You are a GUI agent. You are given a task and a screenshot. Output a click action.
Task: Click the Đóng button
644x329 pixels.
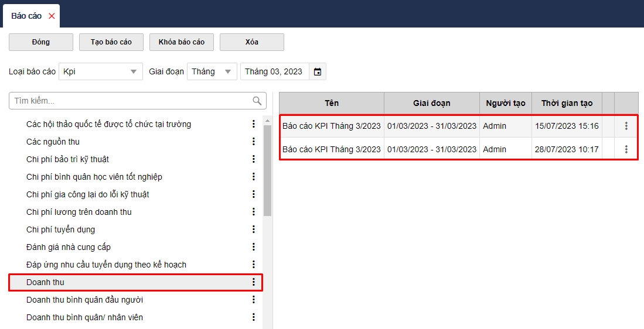[41, 42]
